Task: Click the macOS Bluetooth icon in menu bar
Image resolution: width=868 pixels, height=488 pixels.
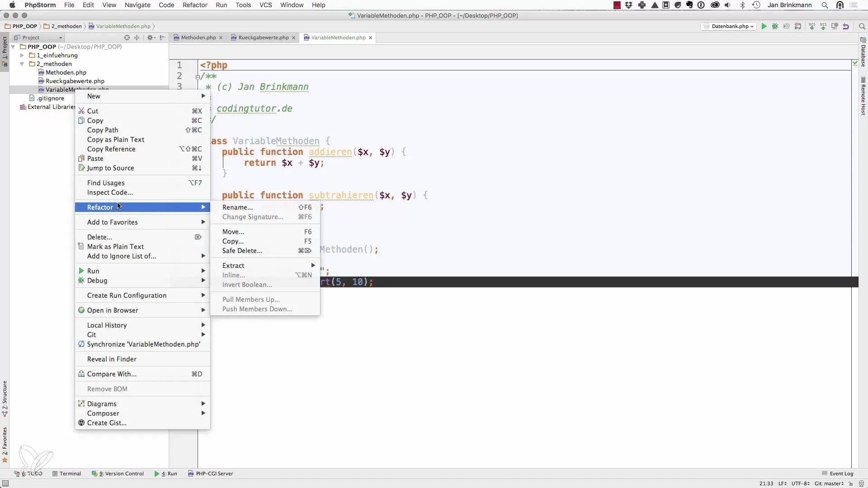Action: click(742, 5)
